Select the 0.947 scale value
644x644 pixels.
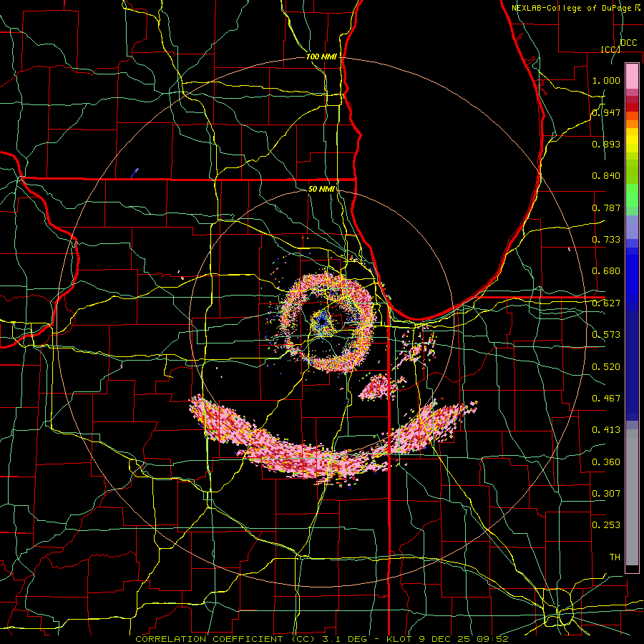tap(606, 112)
